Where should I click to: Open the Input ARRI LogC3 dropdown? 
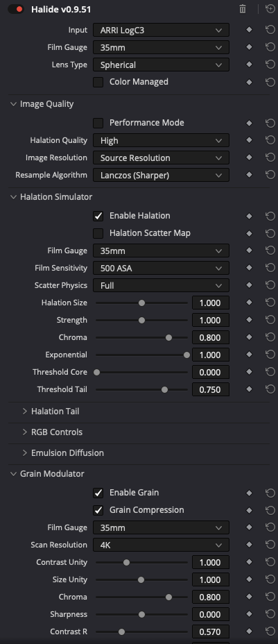161,30
